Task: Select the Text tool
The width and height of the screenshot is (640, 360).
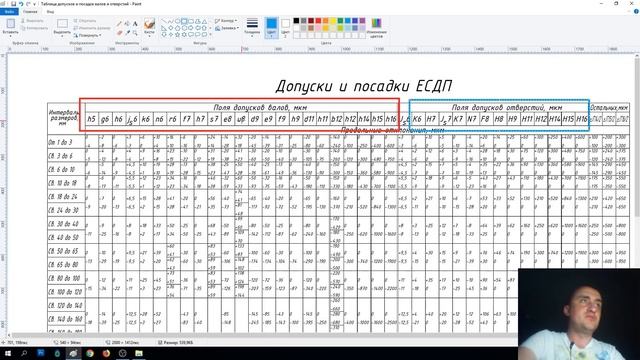Action: pos(135,24)
